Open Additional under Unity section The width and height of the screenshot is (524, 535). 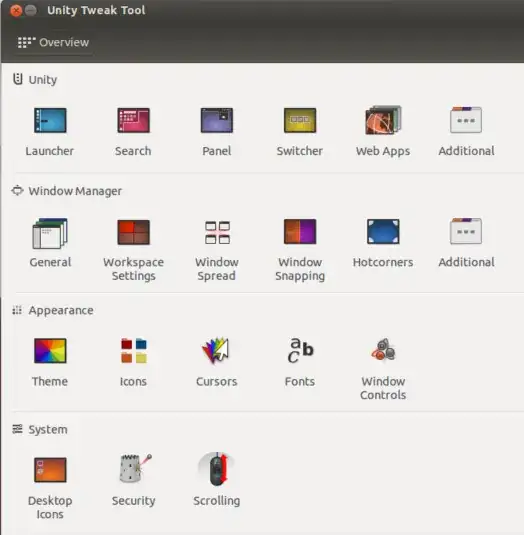[x=466, y=120]
